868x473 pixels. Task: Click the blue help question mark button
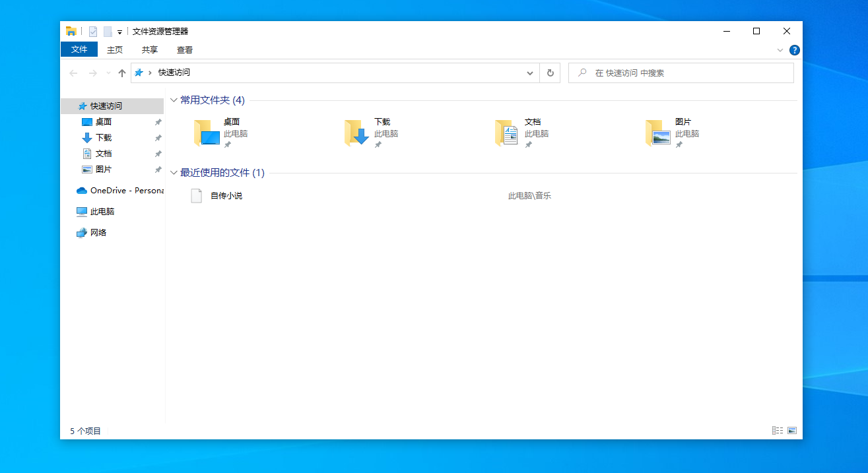(x=794, y=49)
